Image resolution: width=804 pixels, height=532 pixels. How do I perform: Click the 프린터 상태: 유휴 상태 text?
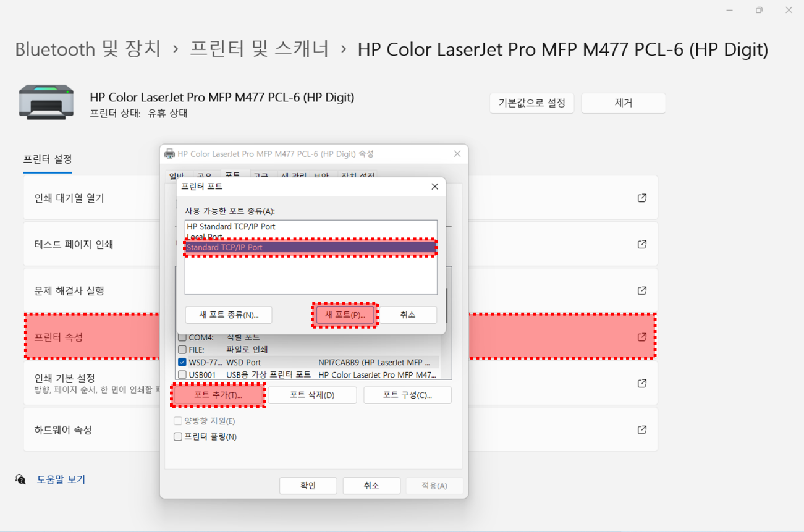pyautogui.click(x=138, y=113)
